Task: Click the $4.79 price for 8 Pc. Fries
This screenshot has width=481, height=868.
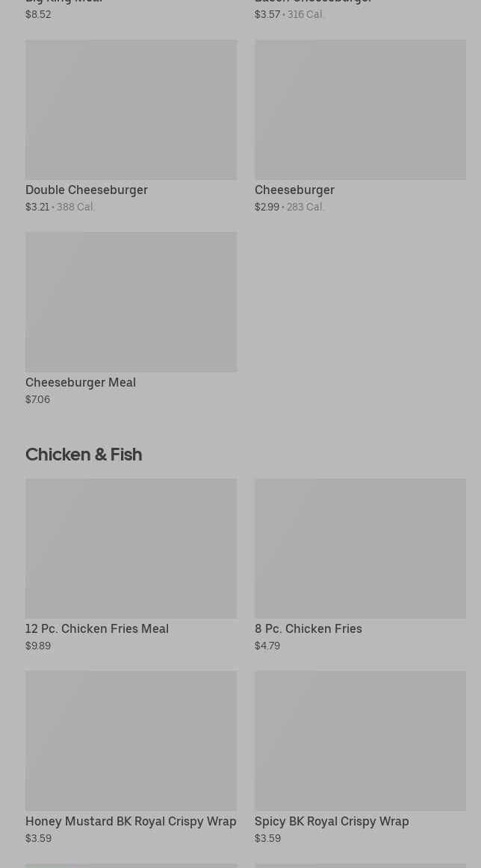Action: tap(267, 646)
